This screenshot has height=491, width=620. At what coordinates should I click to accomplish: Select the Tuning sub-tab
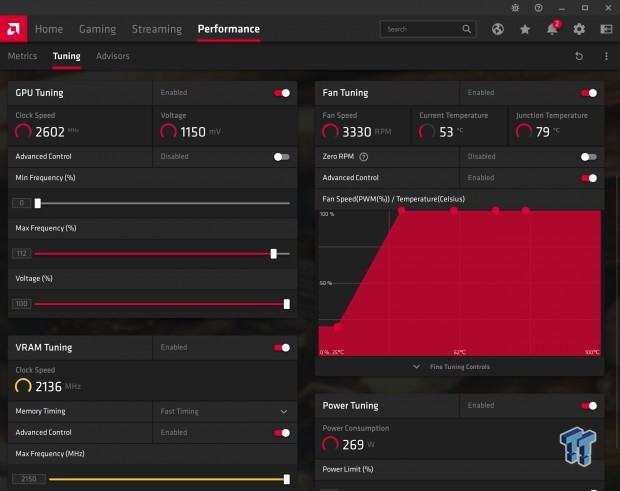66,56
